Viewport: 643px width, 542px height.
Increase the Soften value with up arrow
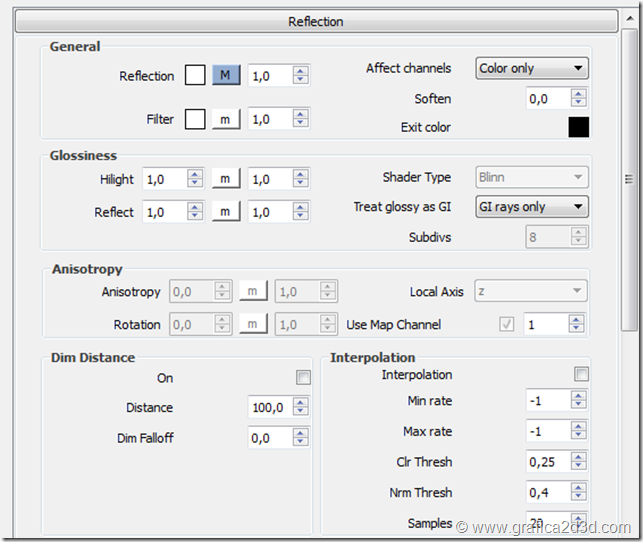click(x=579, y=93)
